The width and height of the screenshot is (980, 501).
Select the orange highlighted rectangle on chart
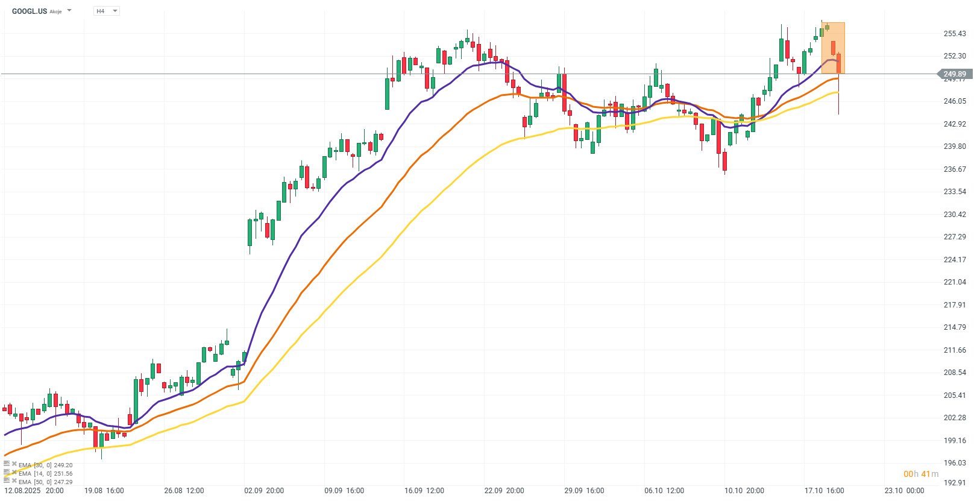[833, 48]
